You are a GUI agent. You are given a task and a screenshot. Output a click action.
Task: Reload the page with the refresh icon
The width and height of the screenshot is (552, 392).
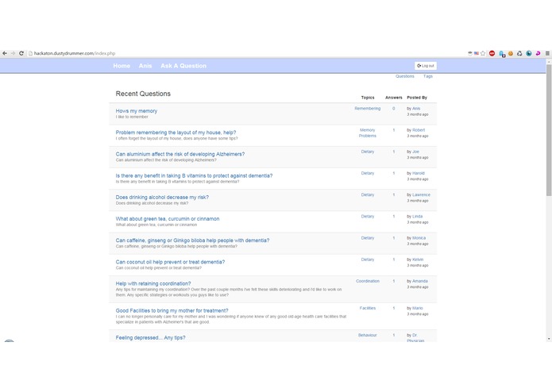pos(21,53)
